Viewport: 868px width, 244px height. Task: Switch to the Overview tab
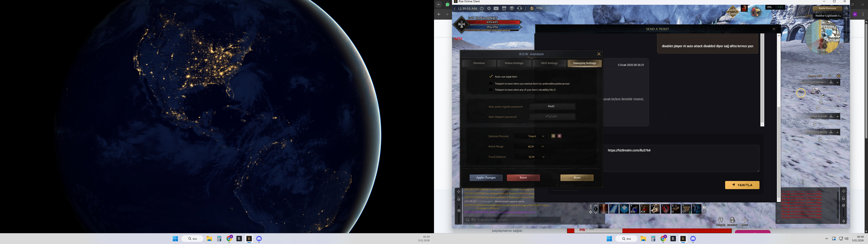pyautogui.click(x=479, y=63)
